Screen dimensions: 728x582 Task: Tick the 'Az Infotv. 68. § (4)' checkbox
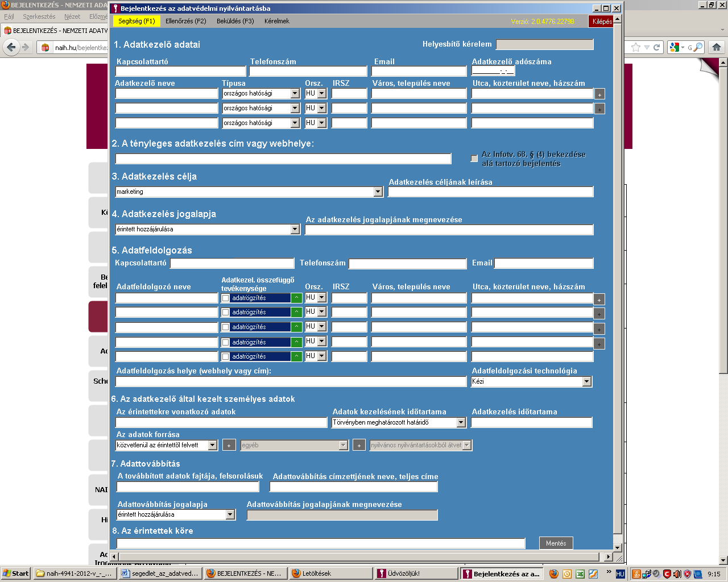(474, 159)
